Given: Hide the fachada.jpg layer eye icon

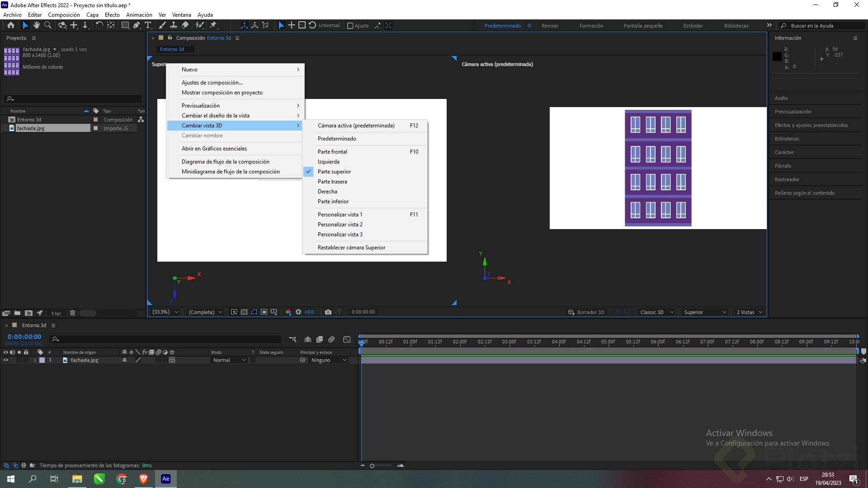Looking at the screenshot, I should pos(6,360).
